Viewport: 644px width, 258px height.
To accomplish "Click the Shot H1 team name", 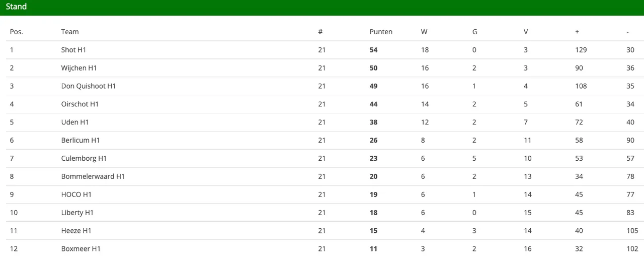I will click(x=74, y=50).
